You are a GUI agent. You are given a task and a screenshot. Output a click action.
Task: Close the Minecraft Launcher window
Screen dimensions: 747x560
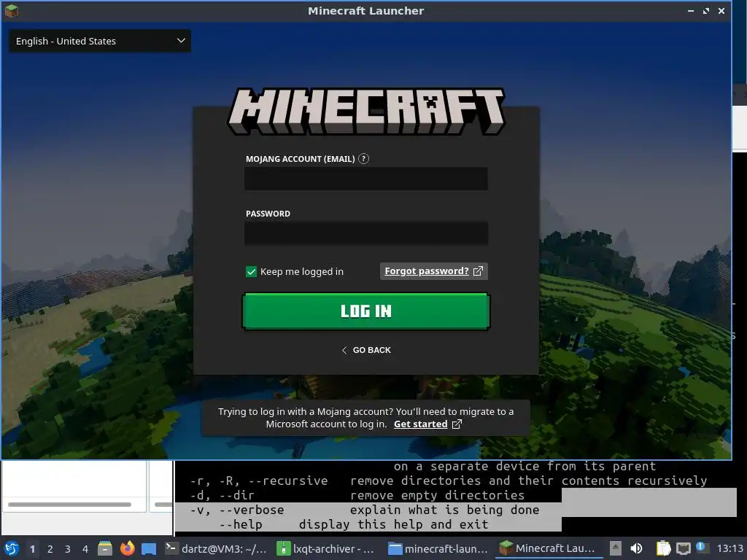point(721,10)
